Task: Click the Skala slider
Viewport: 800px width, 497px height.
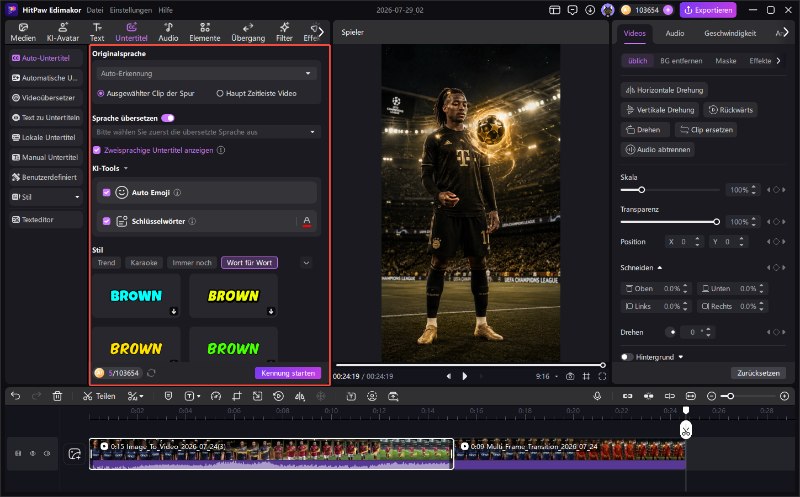Action: pyautogui.click(x=670, y=190)
